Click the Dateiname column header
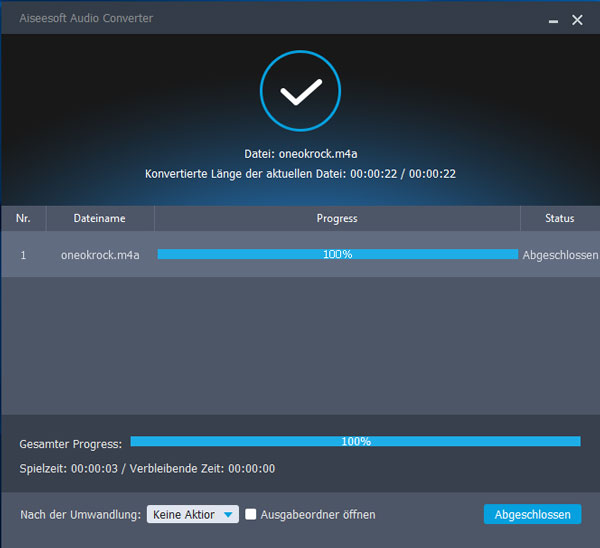 click(x=100, y=218)
